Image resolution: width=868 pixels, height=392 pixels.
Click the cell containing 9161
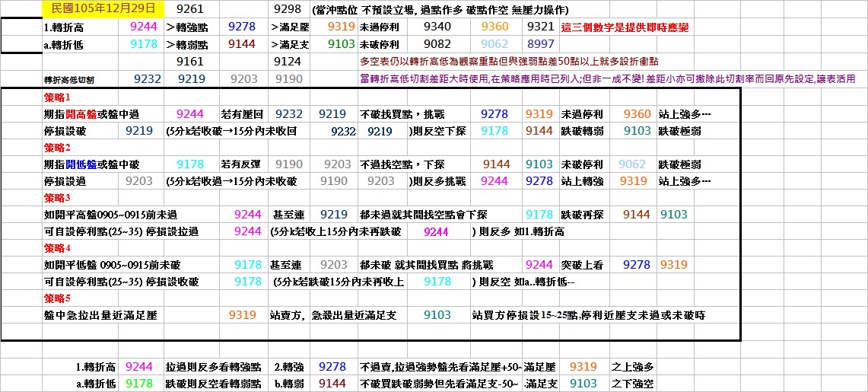click(x=191, y=62)
